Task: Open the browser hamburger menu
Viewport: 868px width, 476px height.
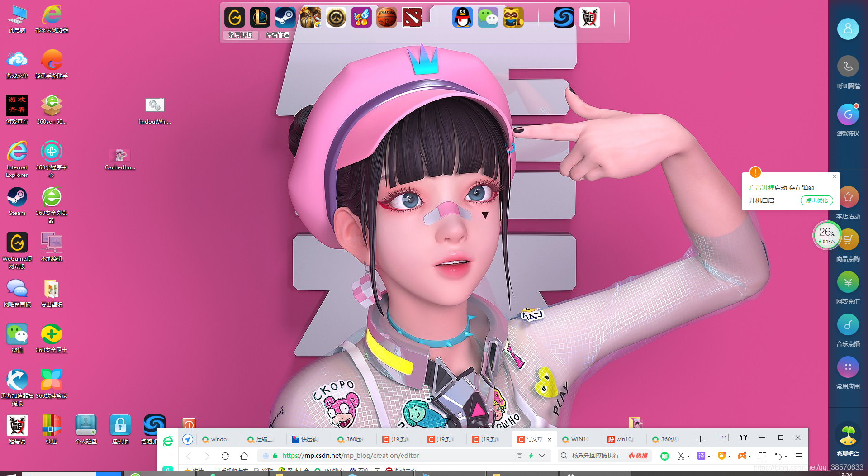Action: click(x=799, y=456)
